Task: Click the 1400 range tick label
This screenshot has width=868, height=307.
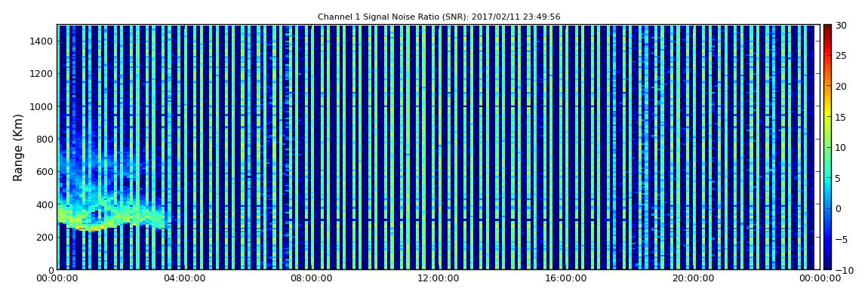Action: click(42, 41)
